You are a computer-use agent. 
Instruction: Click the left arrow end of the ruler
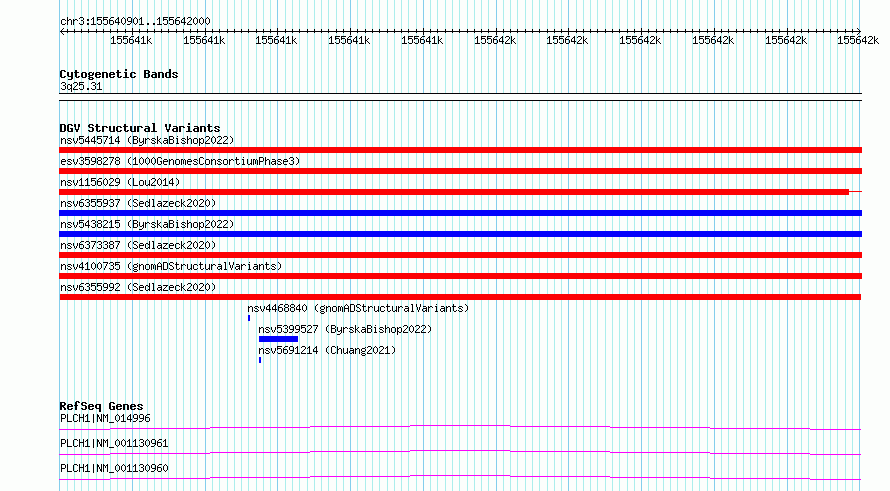[x=62, y=31]
